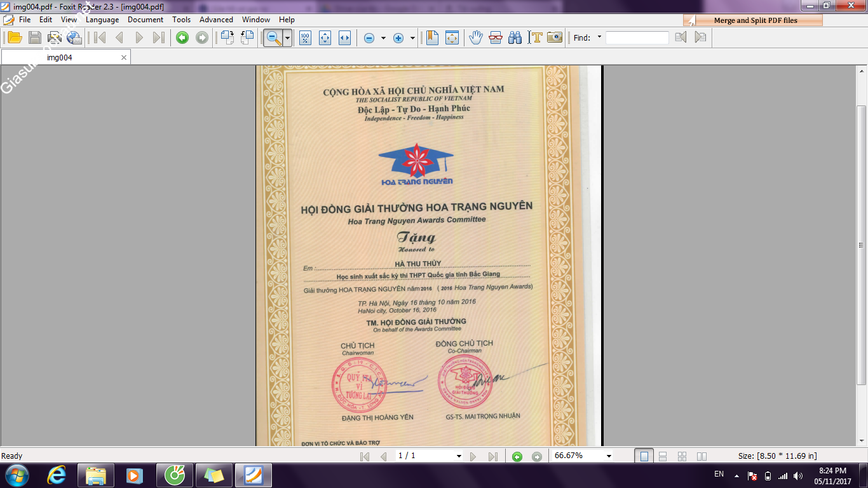868x488 pixels.
Task: Enable continuous page layout mode
Action: 663,456
